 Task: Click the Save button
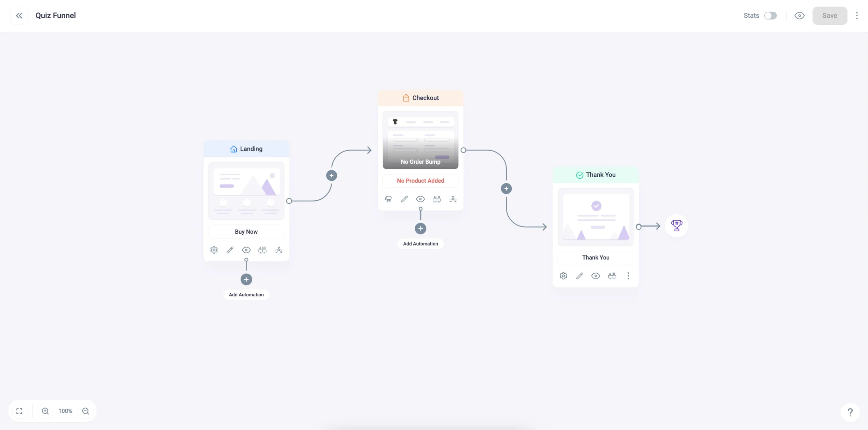[830, 16]
